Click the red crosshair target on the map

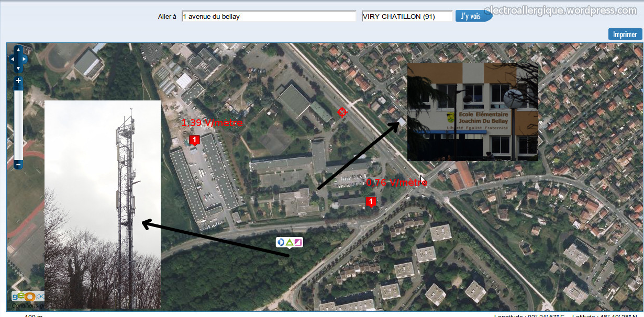pyautogui.click(x=342, y=112)
